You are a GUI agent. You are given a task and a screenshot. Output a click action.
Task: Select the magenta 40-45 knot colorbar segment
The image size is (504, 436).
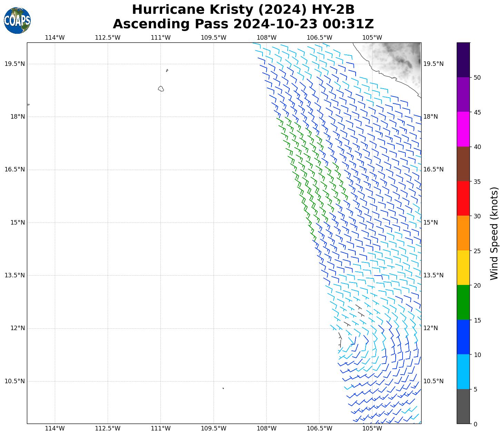pyautogui.click(x=463, y=129)
